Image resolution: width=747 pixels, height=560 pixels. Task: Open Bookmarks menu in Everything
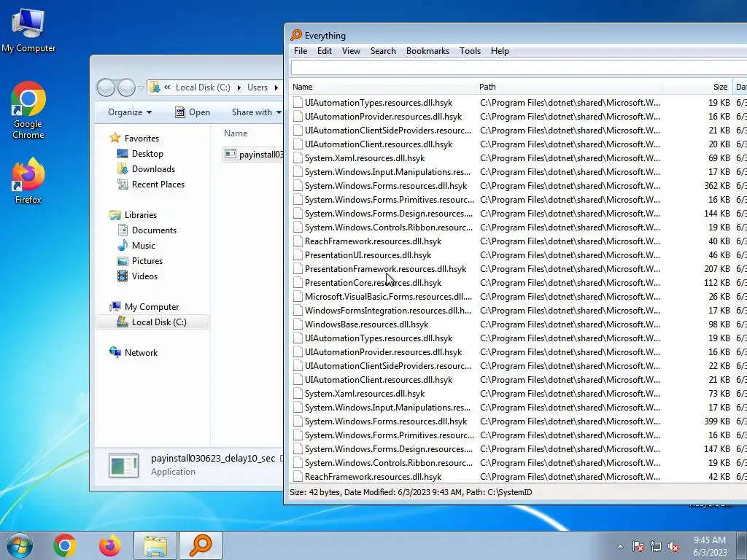coord(427,51)
